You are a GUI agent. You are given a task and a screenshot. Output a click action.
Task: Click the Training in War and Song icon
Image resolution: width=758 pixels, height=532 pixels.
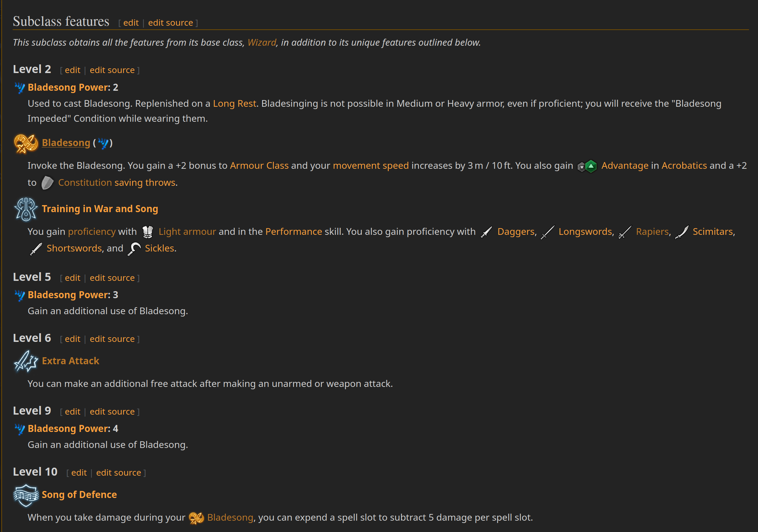(26, 209)
